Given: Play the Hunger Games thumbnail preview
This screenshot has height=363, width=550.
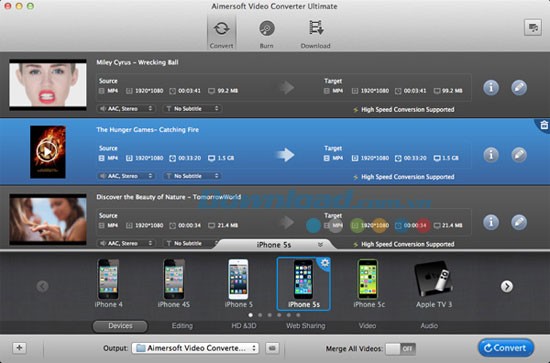Looking at the screenshot, I should click(x=47, y=152).
